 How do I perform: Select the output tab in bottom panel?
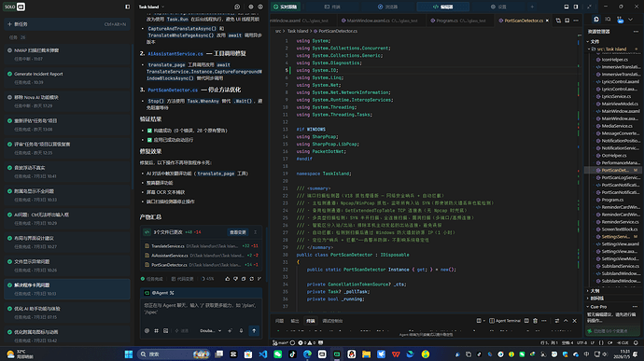[295, 321]
